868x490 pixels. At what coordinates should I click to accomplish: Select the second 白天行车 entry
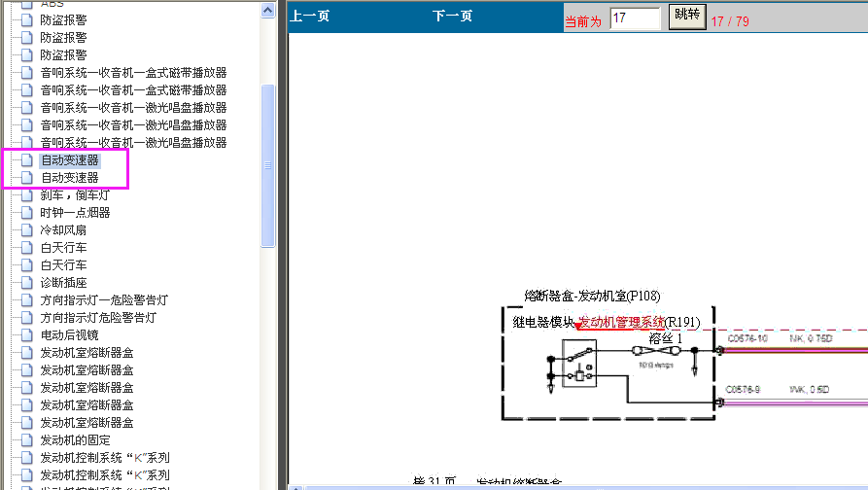point(63,265)
